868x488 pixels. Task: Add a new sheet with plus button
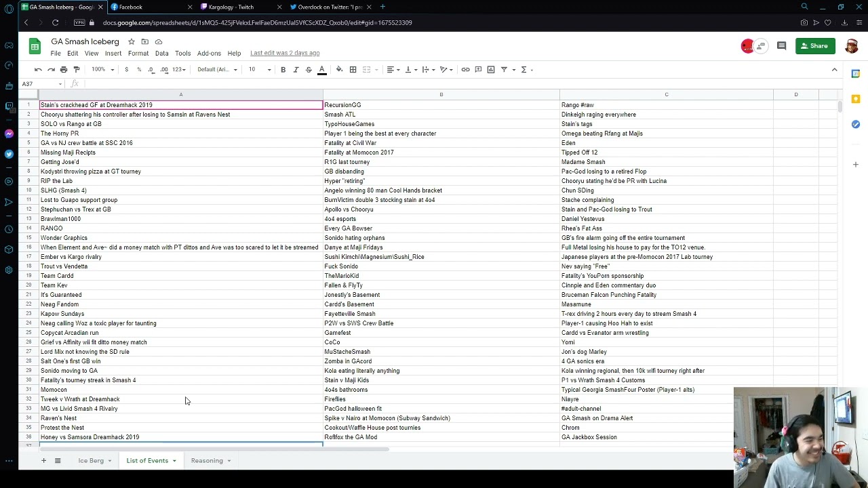point(43,461)
